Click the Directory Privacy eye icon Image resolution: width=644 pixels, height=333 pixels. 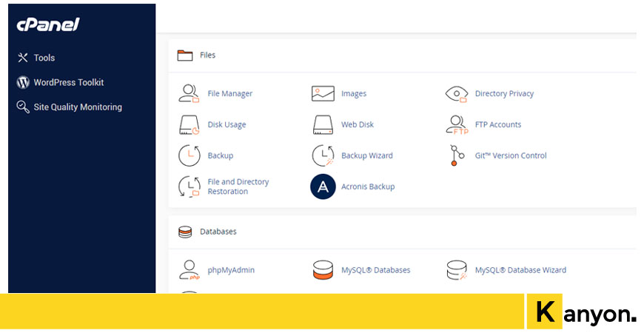457,94
